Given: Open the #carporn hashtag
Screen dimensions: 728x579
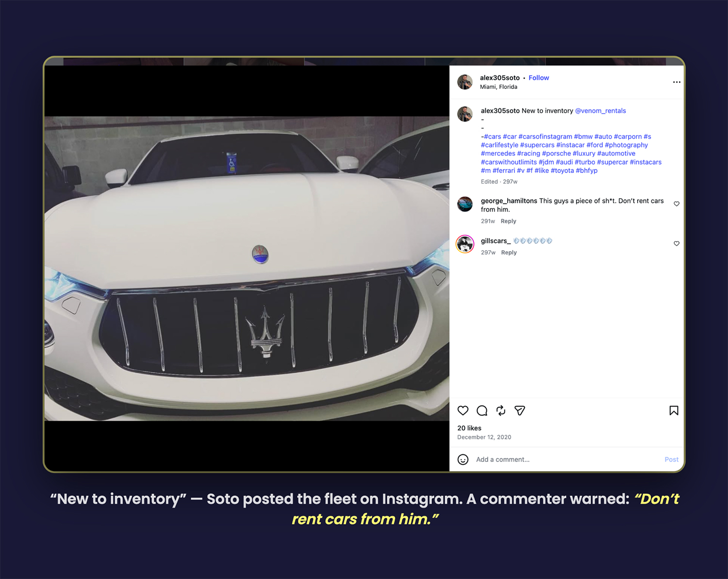Looking at the screenshot, I should [628, 136].
